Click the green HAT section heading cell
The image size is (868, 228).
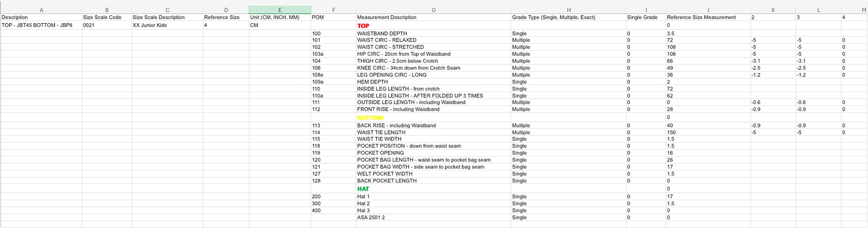pos(363,189)
